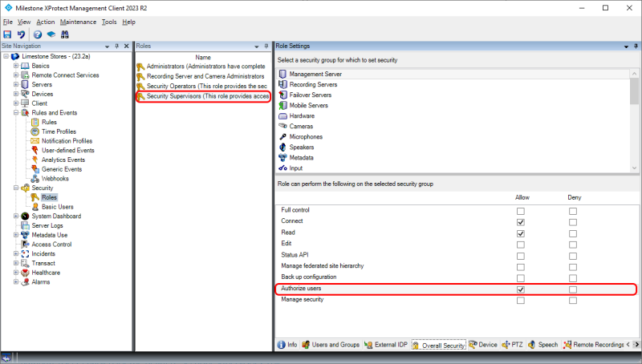This screenshot has height=364, width=642.
Task: Open the Role Settings pane dropdown arrow
Action: coord(626,47)
